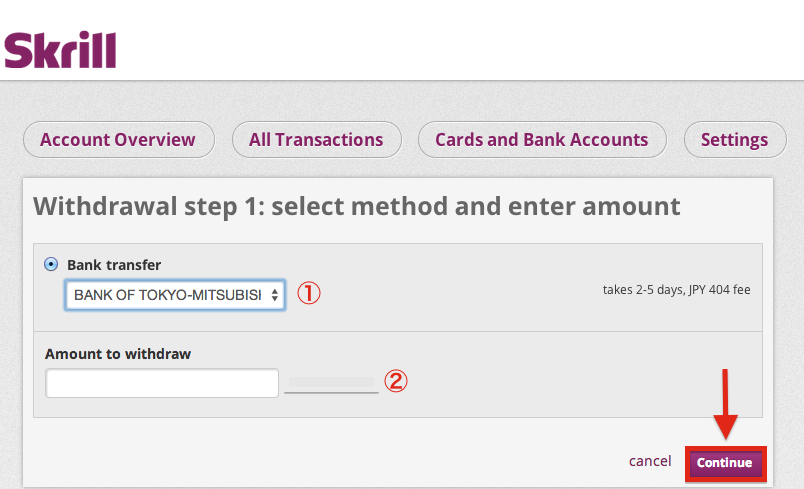Switch to Cards and Bank Accounts
Image resolution: width=804 pixels, height=489 pixels.
(x=541, y=140)
